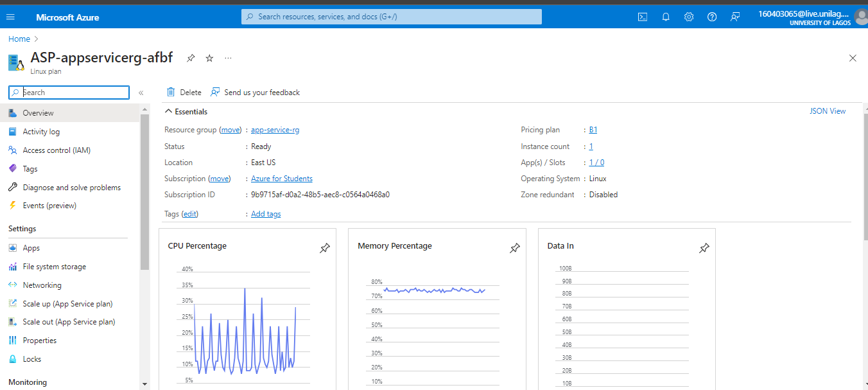
Task: Click B1 pricing plan link
Action: pos(593,130)
